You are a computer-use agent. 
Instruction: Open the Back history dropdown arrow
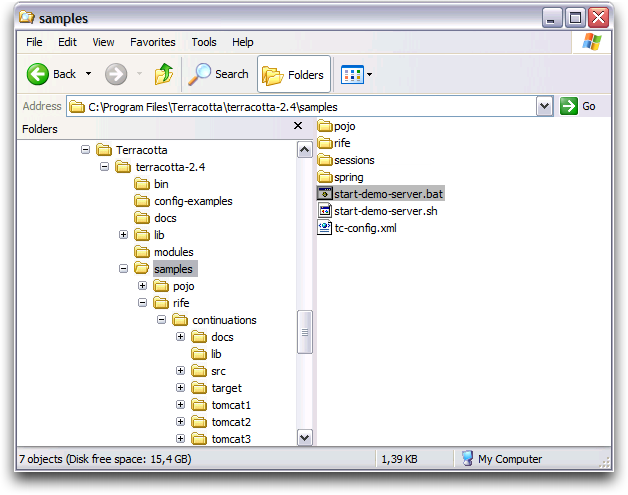click(x=88, y=74)
